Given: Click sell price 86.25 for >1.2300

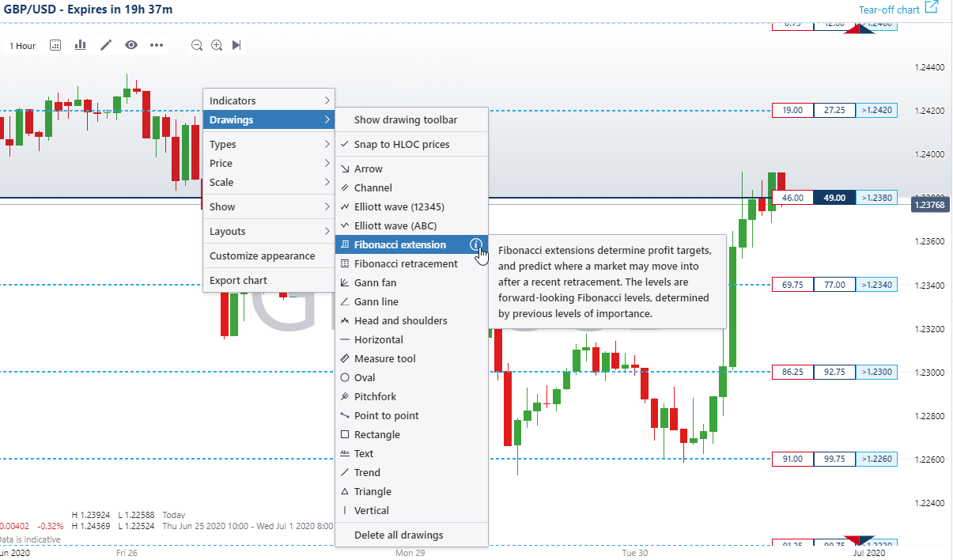Looking at the screenshot, I should (x=792, y=372).
